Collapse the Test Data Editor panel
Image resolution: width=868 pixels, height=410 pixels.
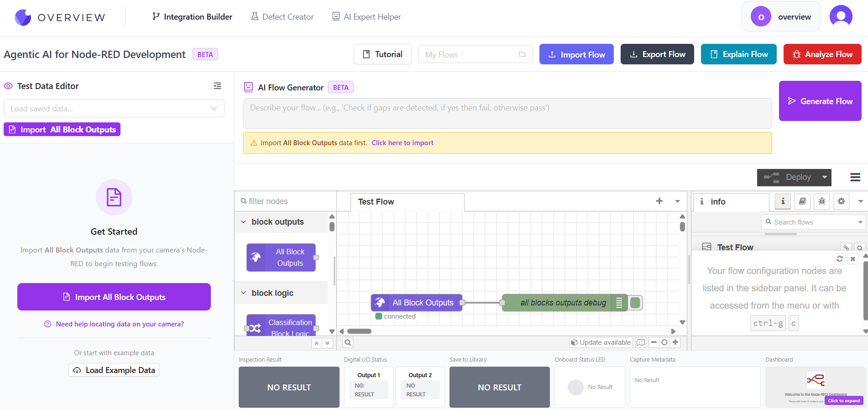218,86
